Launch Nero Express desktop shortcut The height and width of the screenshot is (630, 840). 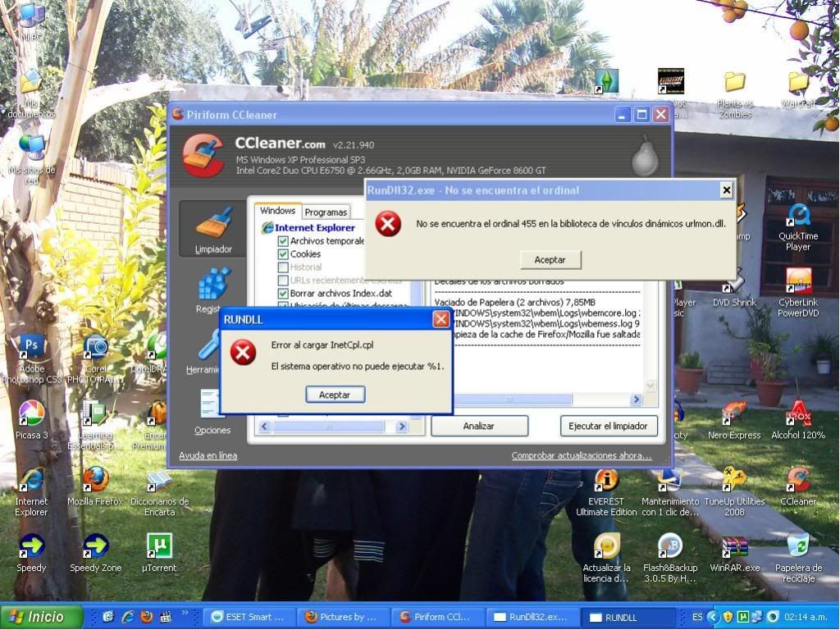(x=734, y=419)
